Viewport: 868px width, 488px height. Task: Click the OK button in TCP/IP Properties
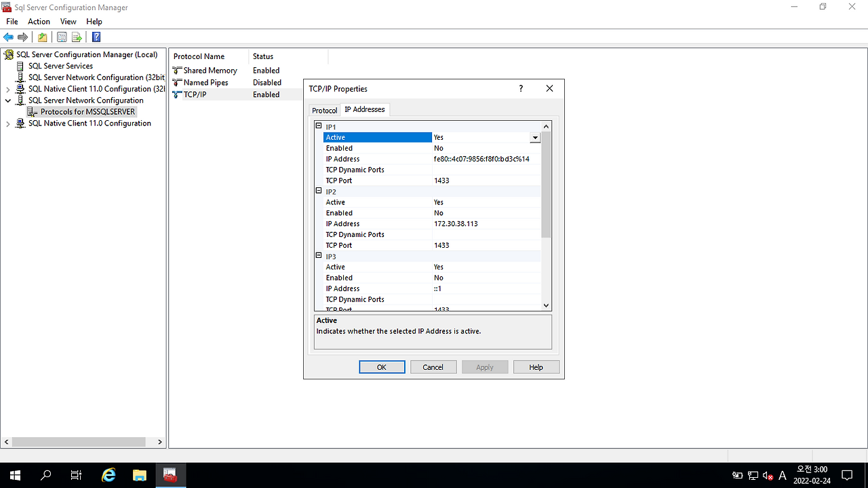point(382,367)
